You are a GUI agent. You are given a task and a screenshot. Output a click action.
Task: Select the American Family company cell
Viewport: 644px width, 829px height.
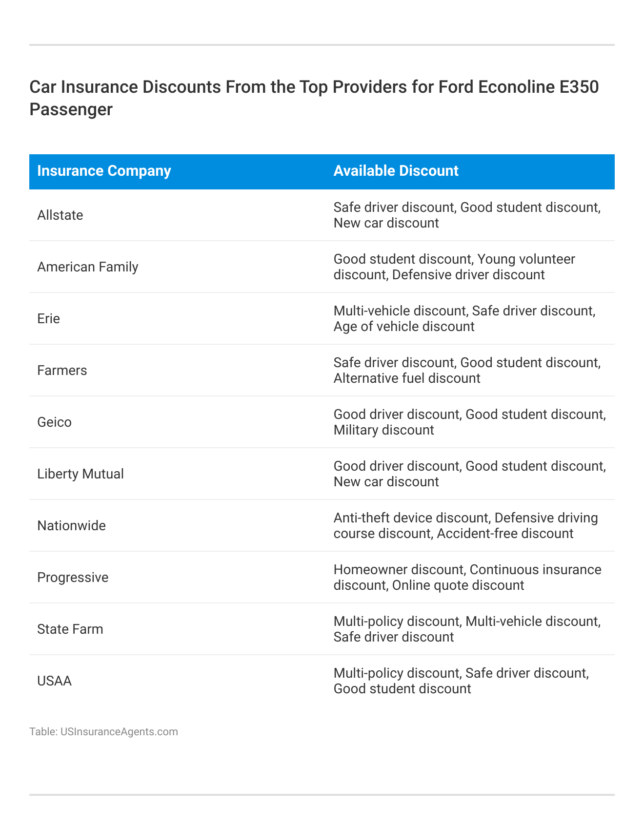point(88,267)
